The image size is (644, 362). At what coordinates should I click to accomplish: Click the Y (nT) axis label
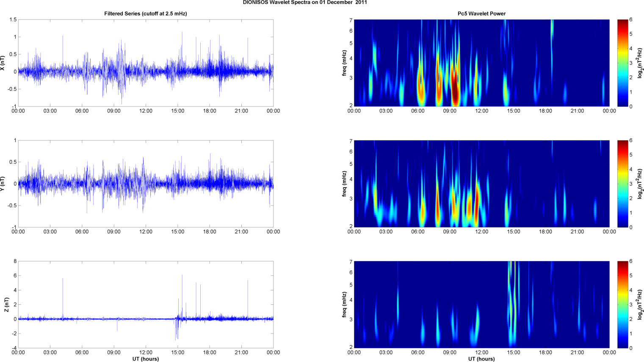pos(3,184)
